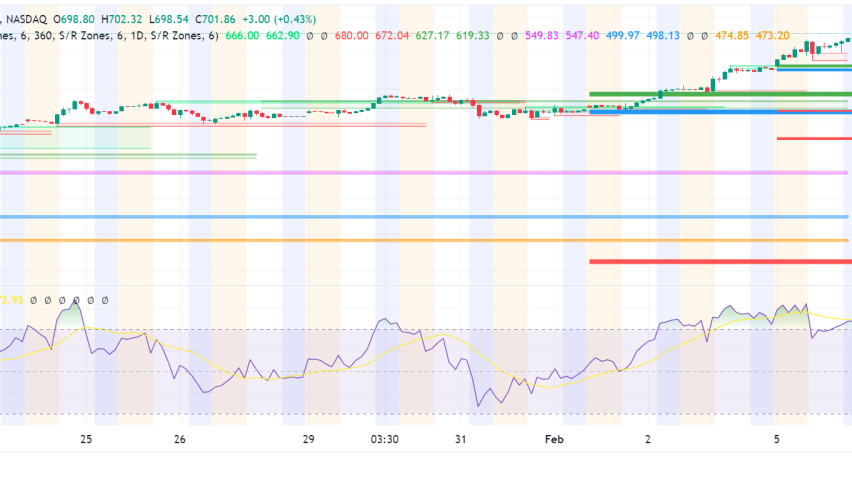This screenshot has width=852, height=485.
Task: Click the 03:30 time axis label
Action: (x=385, y=439)
